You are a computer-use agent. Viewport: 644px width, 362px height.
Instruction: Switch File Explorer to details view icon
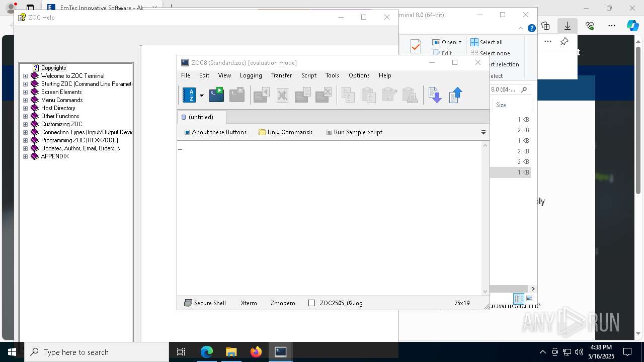(x=519, y=299)
